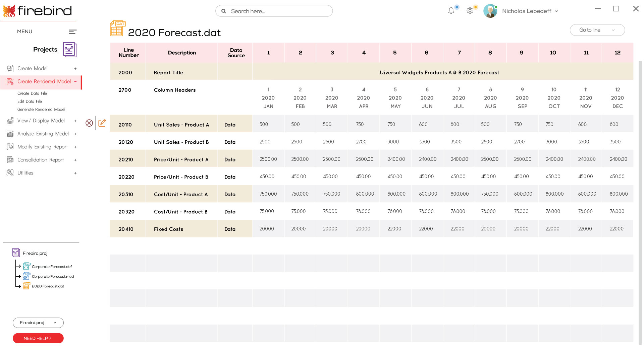Collapse the menu via hamburger icon
This screenshot has width=644, height=348.
73,31
